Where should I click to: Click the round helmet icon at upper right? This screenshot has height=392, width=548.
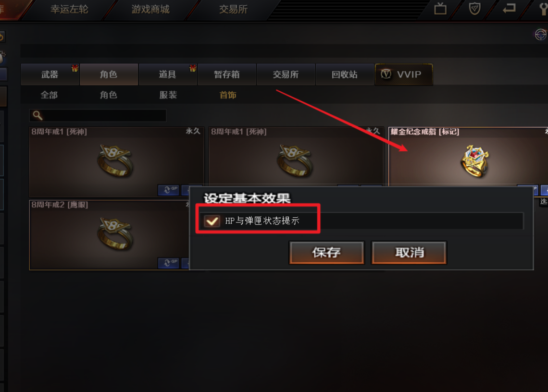click(x=541, y=35)
